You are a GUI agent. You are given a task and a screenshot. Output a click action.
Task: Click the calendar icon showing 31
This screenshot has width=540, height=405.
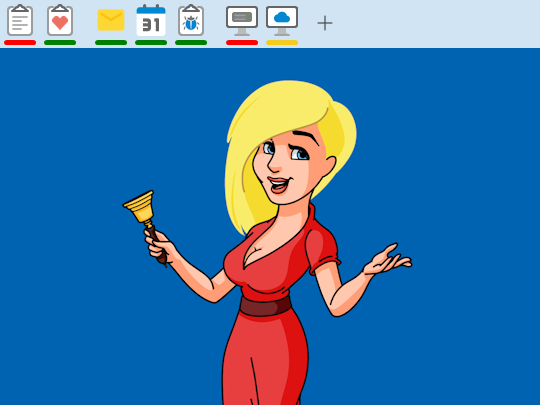coord(151,20)
